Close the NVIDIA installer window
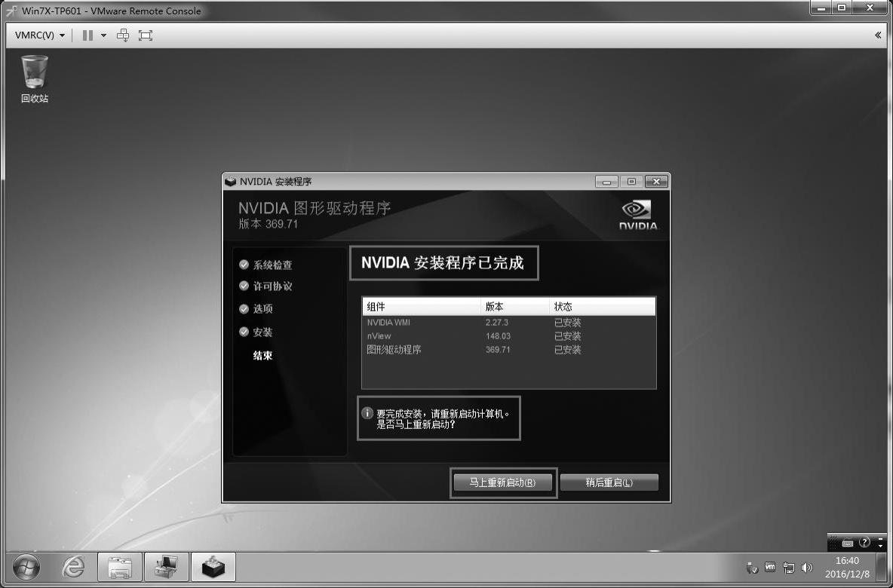This screenshot has height=588, width=893. pos(656,182)
